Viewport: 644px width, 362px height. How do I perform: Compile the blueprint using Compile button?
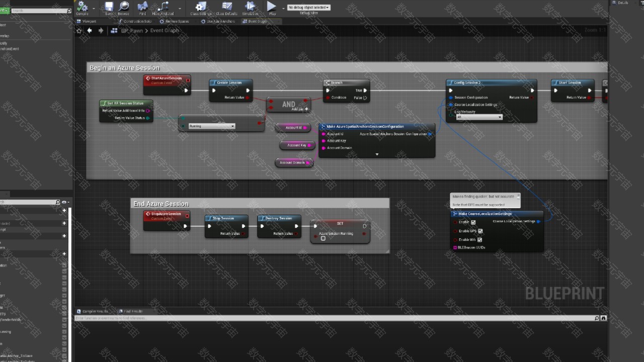(x=82, y=8)
